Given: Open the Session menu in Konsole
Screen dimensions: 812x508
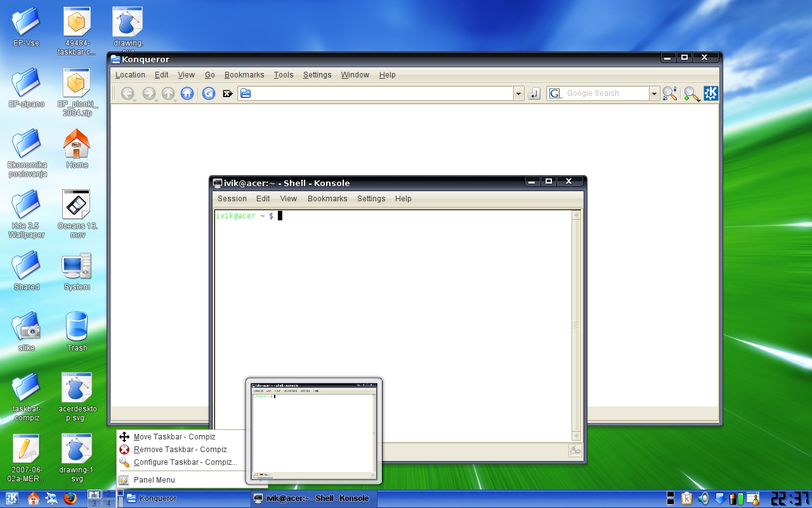Looking at the screenshot, I should click(x=232, y=199).
